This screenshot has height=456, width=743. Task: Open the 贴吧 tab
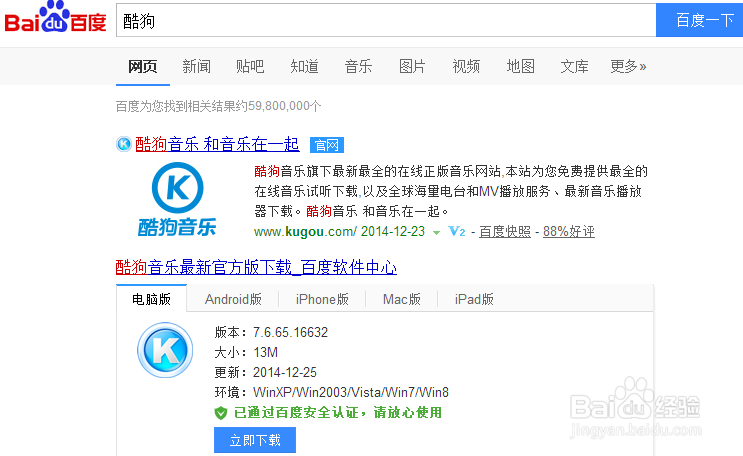pos(250,66)
